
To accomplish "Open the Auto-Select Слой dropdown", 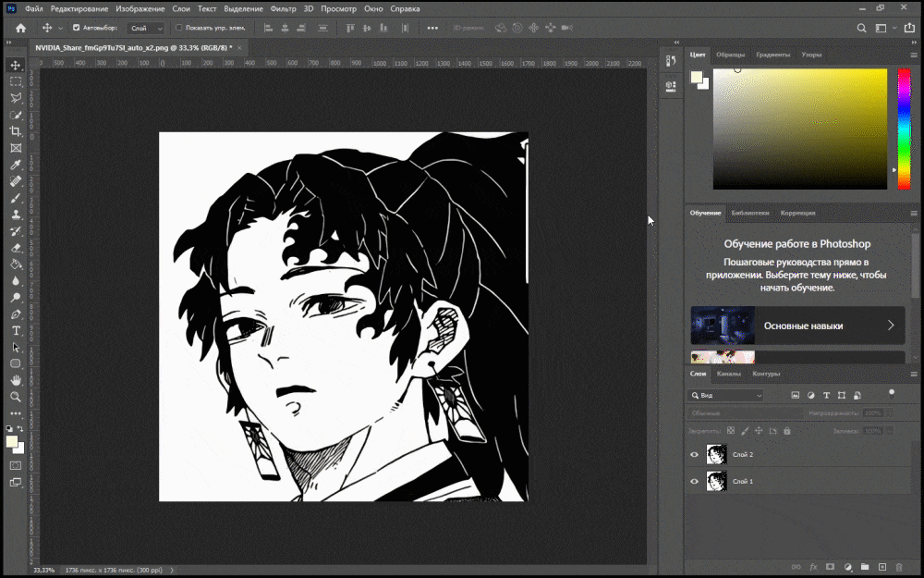I will [146, 28].
